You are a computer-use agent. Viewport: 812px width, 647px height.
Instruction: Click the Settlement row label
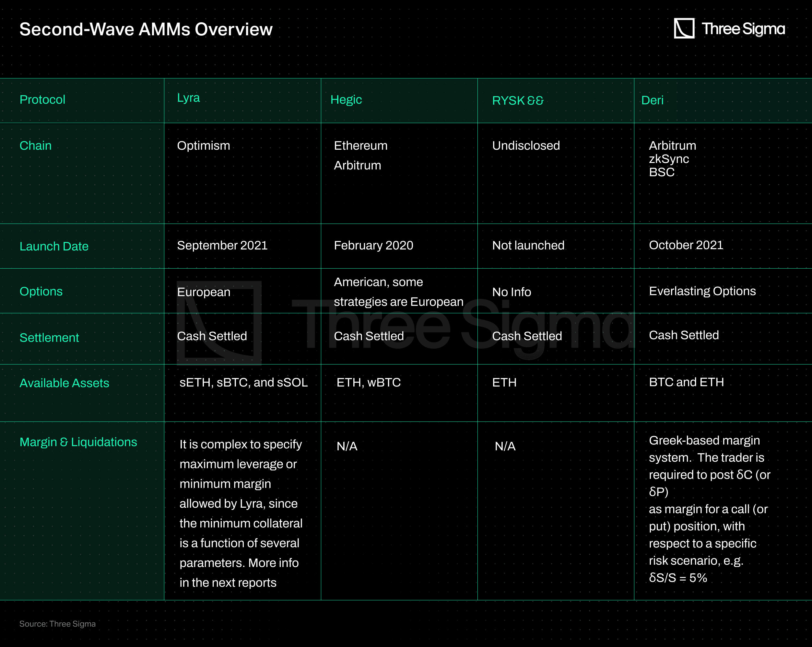[x=49, y=338]
